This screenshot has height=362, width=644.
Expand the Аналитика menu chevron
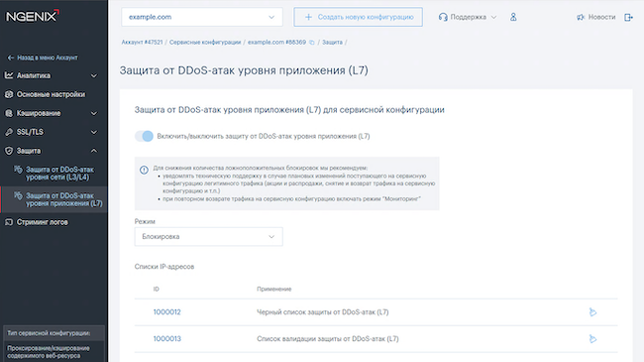94,75
